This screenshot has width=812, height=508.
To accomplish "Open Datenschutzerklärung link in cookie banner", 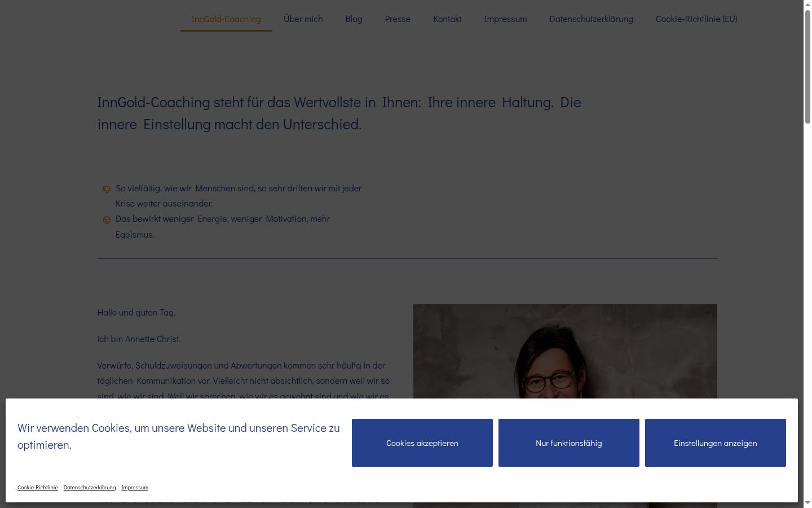I will coord(90,488).
